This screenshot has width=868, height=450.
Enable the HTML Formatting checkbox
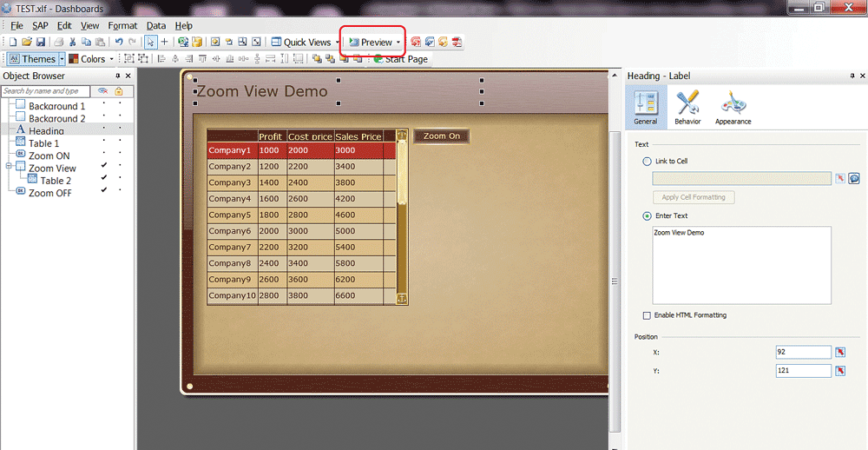[x=647, y=315]
